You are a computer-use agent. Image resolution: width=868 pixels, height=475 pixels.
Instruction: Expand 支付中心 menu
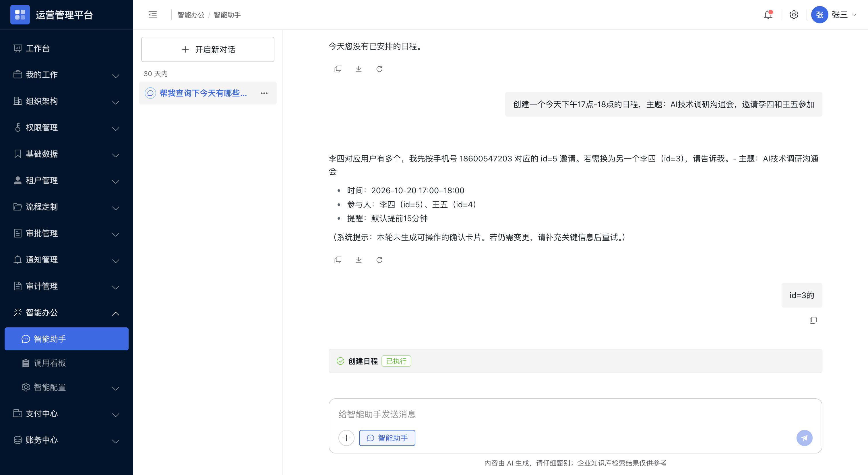click(66, 414)
